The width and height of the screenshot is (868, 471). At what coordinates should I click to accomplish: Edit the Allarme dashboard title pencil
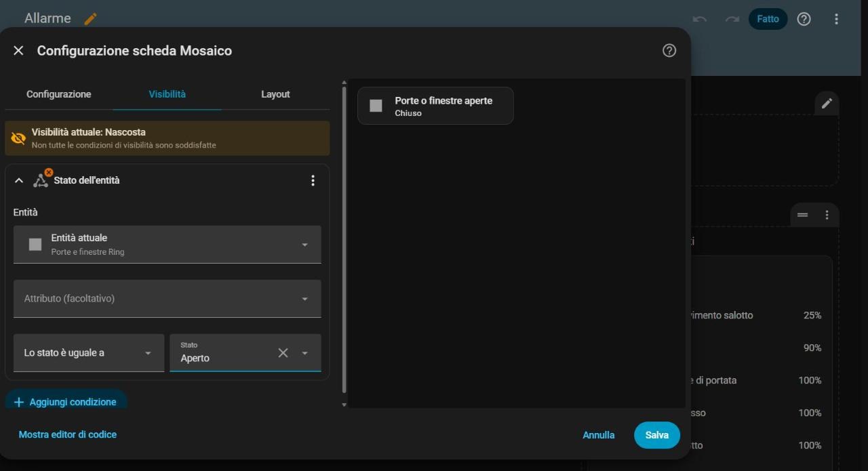click(x=90, y=19)
